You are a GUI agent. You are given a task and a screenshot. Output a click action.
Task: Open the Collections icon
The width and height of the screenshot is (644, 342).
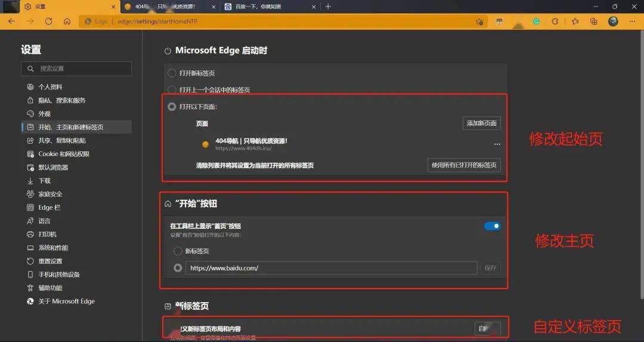(x=593, y=22)
